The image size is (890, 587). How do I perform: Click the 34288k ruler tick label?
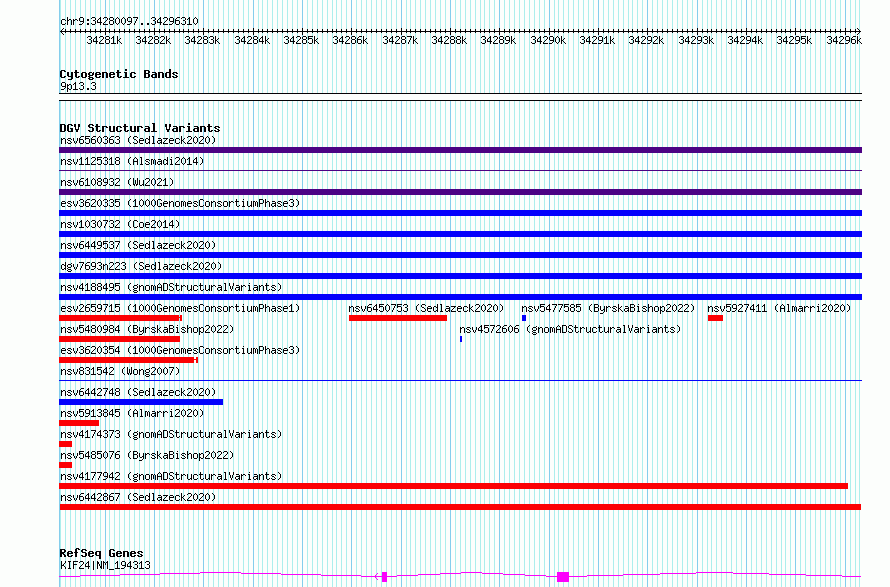449,41
